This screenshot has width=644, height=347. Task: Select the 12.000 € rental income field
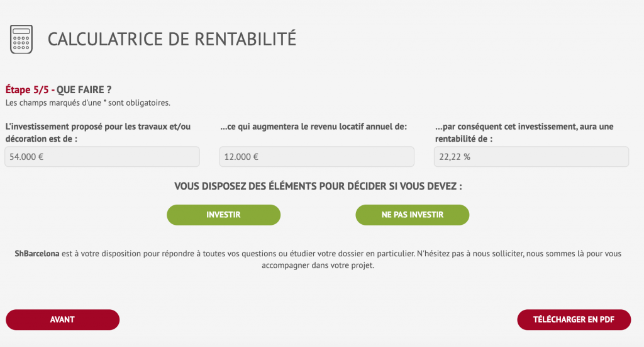[316, 157]
